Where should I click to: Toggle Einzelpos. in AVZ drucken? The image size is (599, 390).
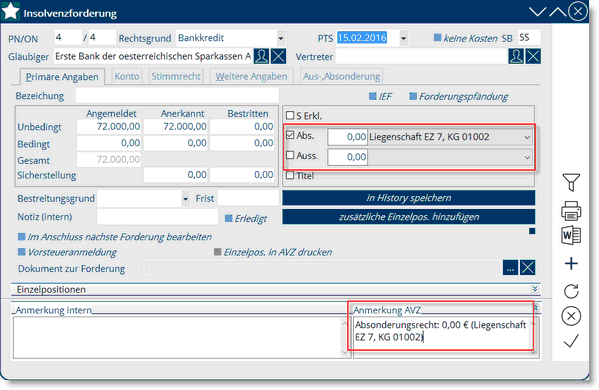217,252
